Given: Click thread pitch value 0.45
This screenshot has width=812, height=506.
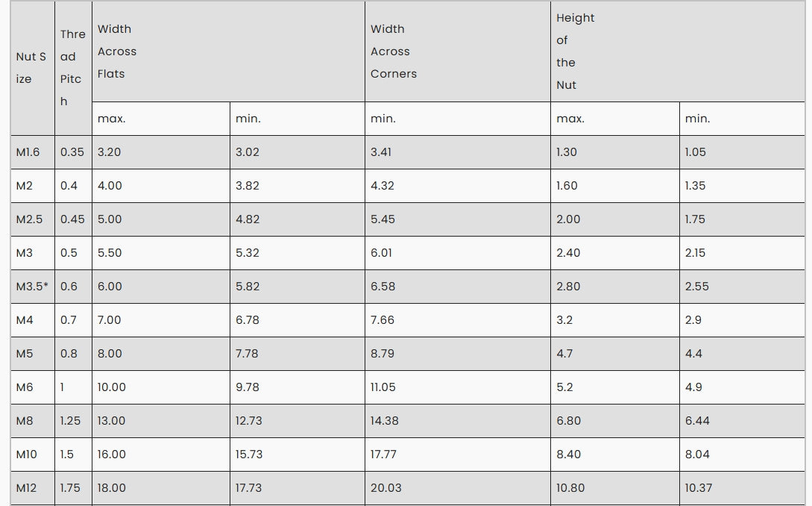Looking at the screenshot, I should pos(72,219).
